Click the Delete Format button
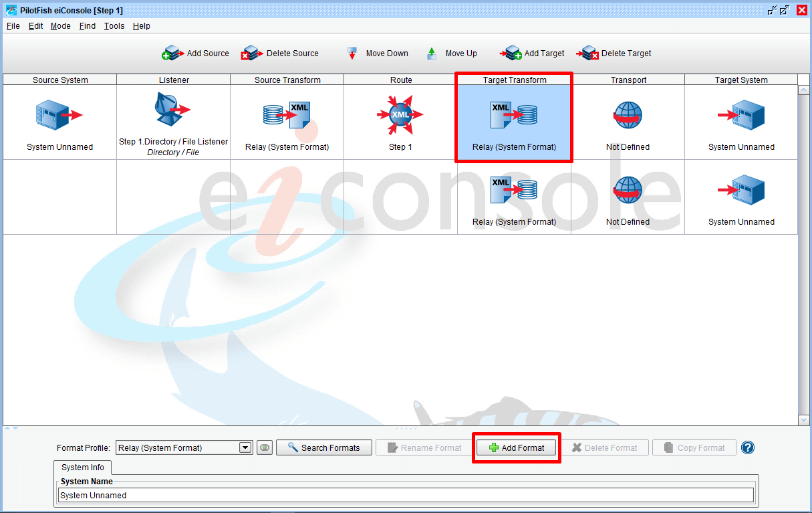This screenshot has height=513, width=812. coord(604,447)
